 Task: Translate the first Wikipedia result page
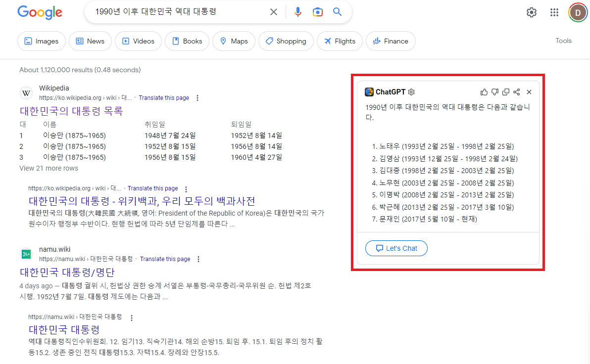click(164, 98)
